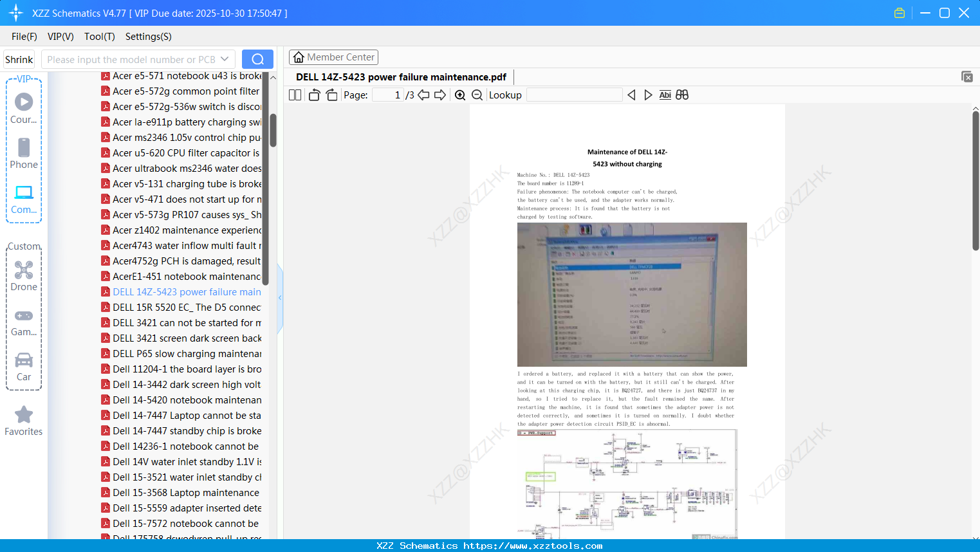
Task: Toggle the Abl whole-word match icon
Action: (x=665, y=95)
